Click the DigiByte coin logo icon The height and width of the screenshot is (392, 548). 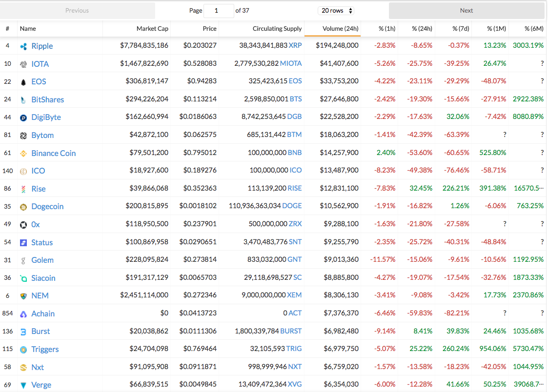pos(23,118)
